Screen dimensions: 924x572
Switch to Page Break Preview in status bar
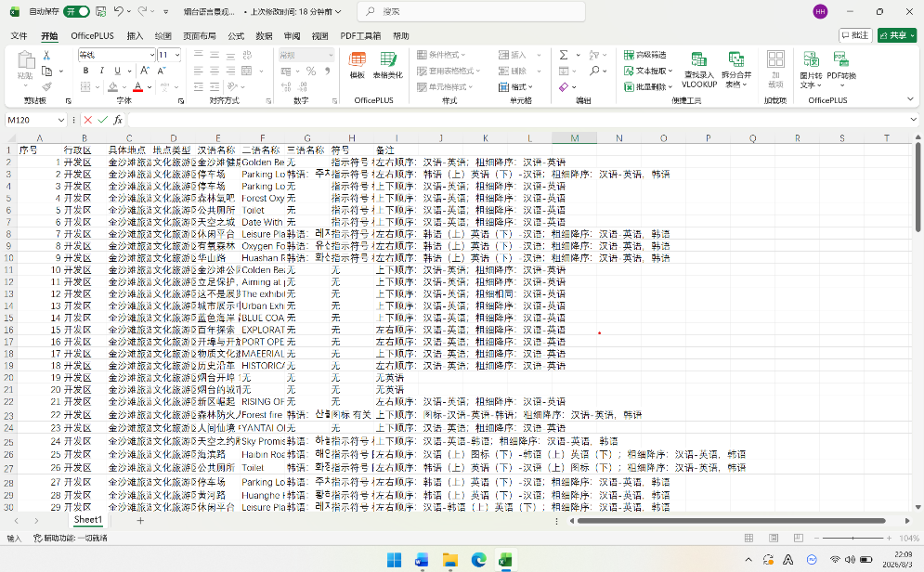[799, 538]
